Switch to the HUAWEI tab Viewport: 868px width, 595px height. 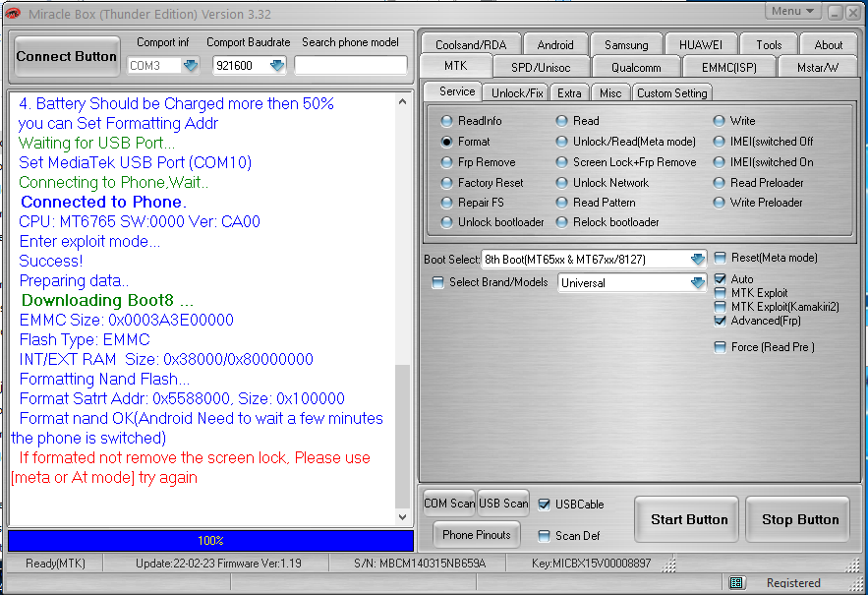click(x=700, y=45)
